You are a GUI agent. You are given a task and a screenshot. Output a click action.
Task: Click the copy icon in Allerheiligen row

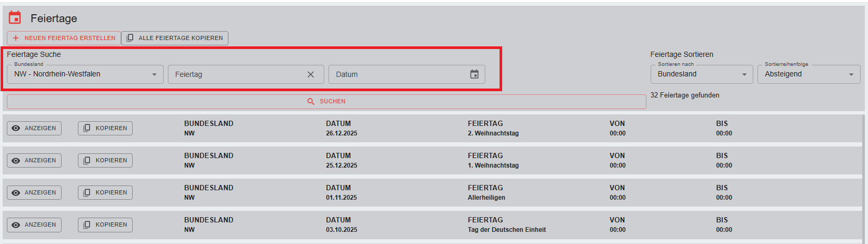point(87,192)
